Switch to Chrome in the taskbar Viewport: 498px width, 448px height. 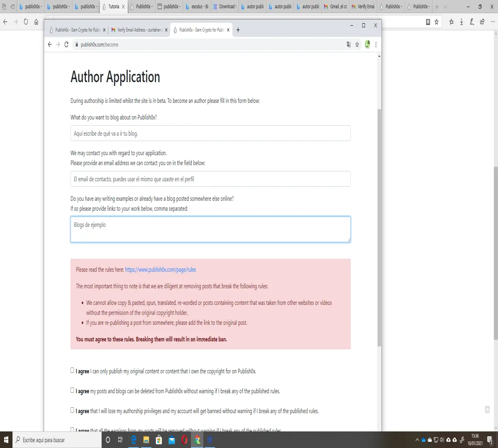point(198,440)
